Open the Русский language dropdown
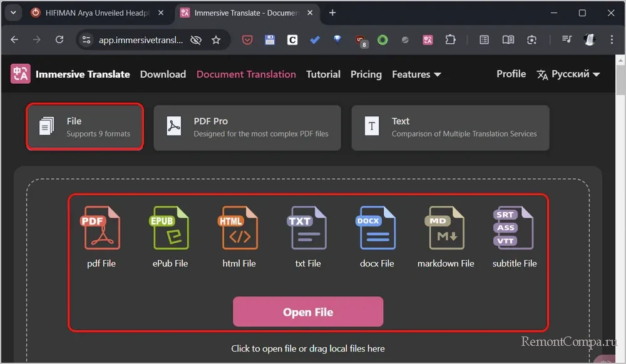The height and width of the screenshot is (364, 626). pos(568,74)
